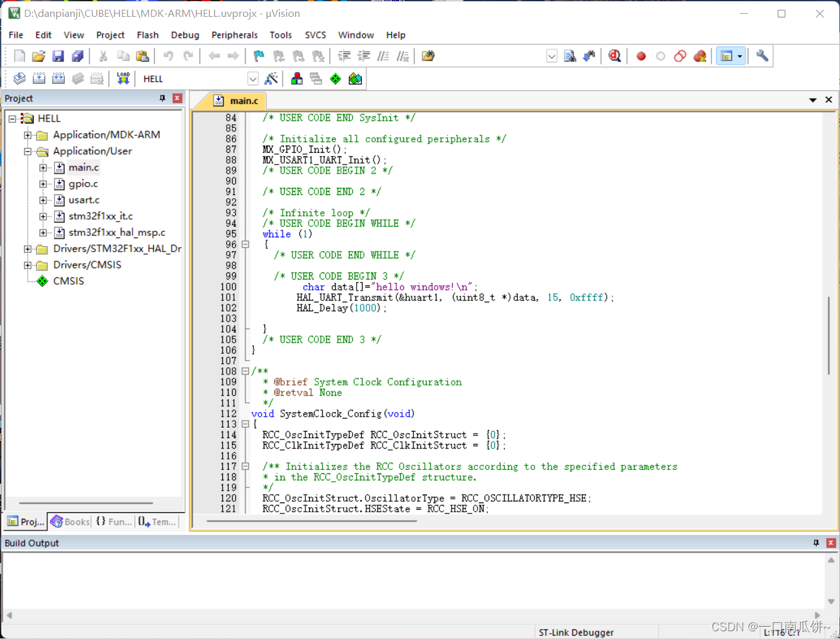
Task: Switch to the Functions panel tab
Action: pyautogui.click(x=114, y=521)
